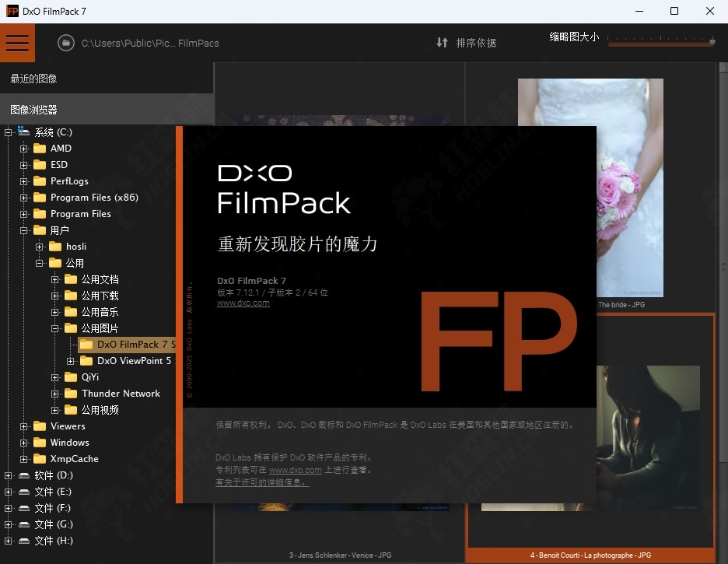
Task: Select the Thunder Network folder
Action: pyautogui.click(x=121, y=393)
